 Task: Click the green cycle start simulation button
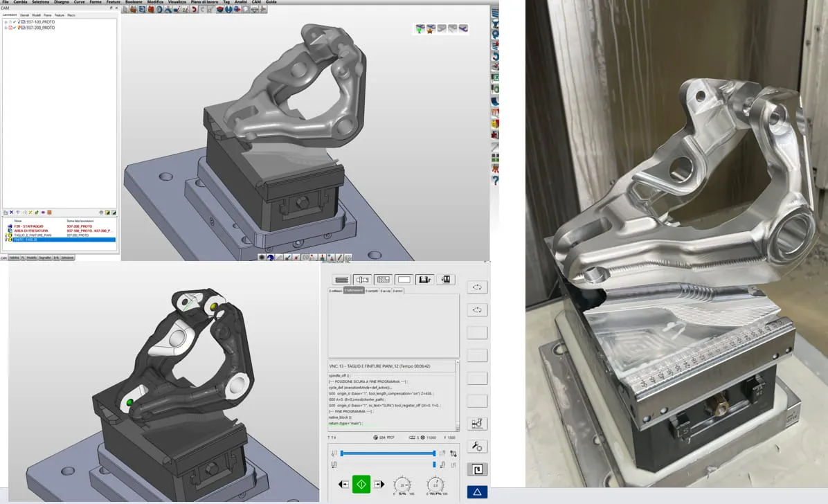coord(361,484)
